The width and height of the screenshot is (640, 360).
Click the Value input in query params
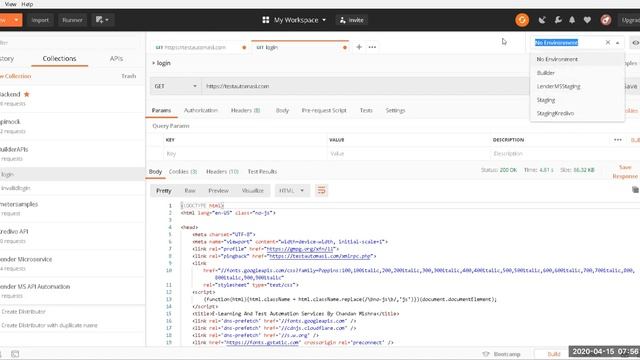[409, 154]
